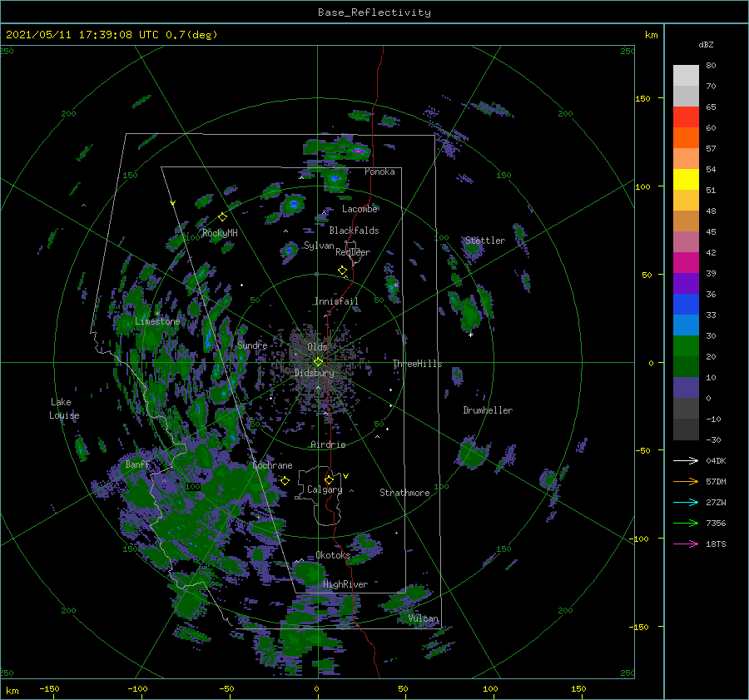This screenshot has height=700, width=749.
Task: Click the Base_Reflectivity title
Action: (374, 12)
